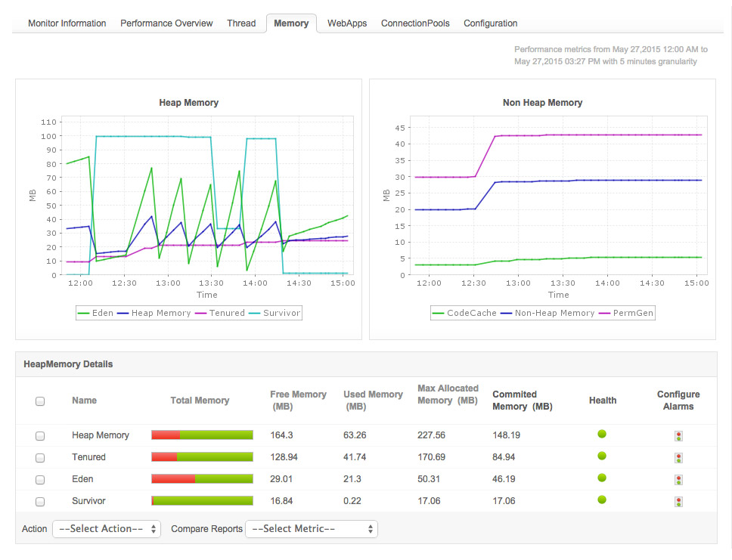Image resolution: width=732 pixels, height=560 pixels.
Task: Tick the select-all checkbox in table header
Action: click(x=40, y=401)
